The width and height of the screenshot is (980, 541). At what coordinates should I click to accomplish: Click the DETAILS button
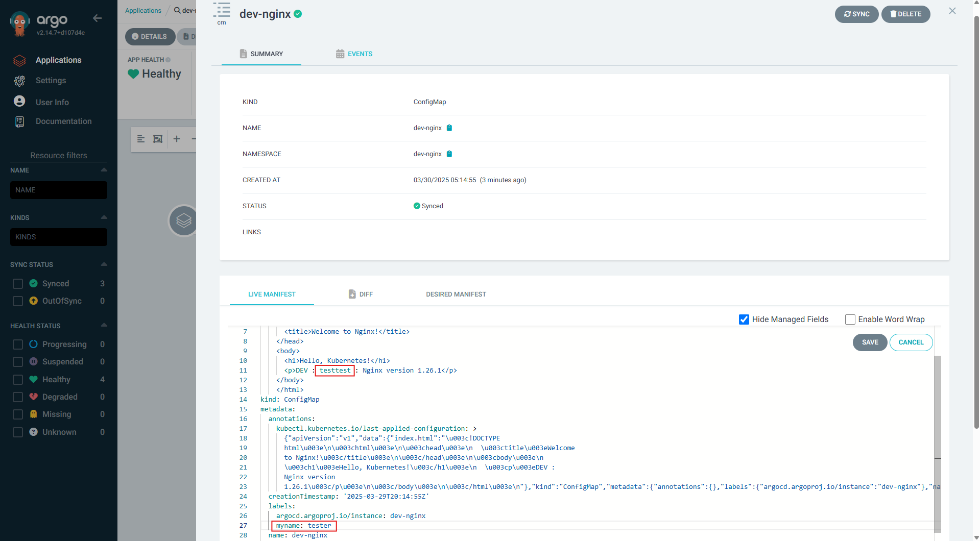150,37
